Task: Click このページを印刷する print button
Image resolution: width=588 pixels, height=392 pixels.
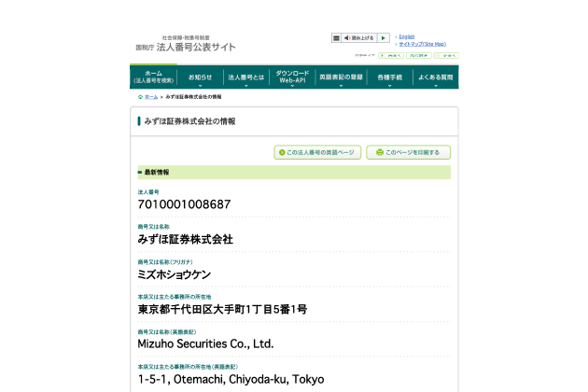Action: tap(409, 152)
